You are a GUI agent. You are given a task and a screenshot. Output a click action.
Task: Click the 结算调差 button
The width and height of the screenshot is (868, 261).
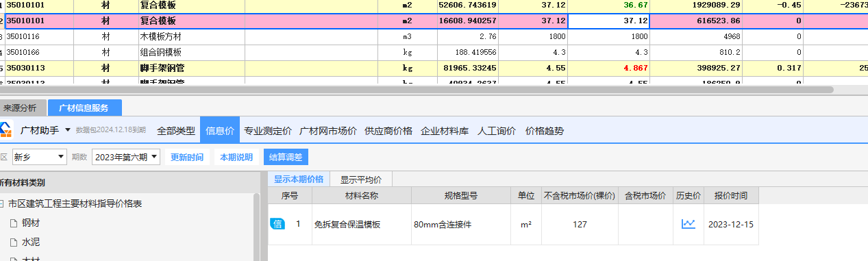[286, 158]
